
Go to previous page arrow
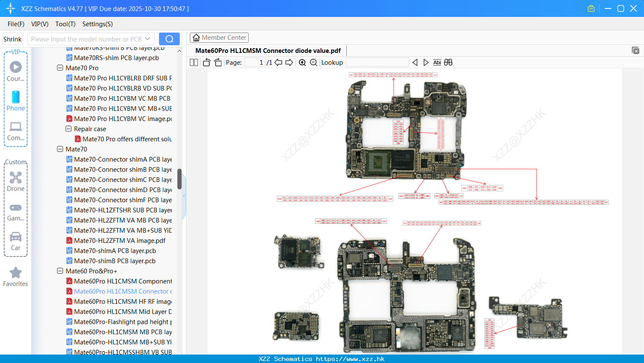pos(278,63)
